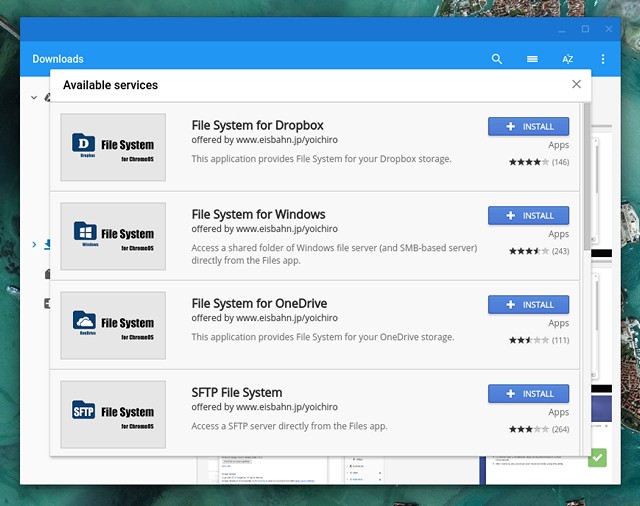Open the three-dot more menu
The width and height of the screenshot is (640, 506).
[603, 59]
